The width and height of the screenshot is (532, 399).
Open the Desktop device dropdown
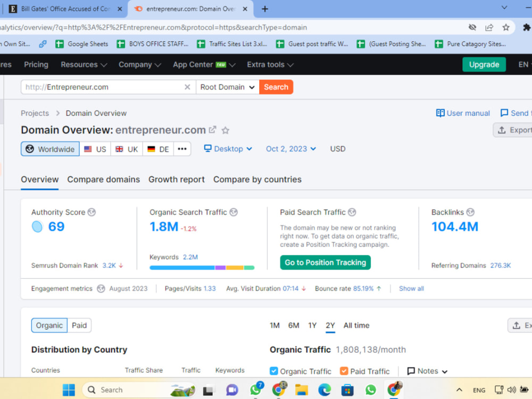tap(228, 149)
